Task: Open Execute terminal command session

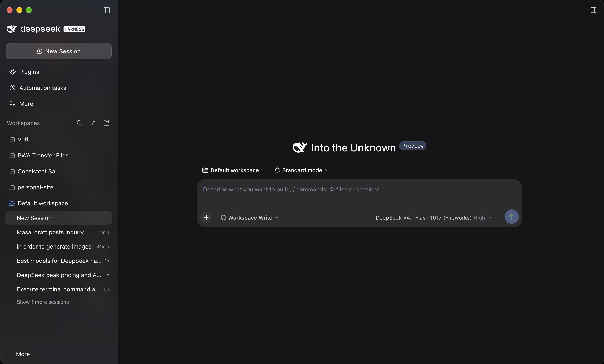Action: coord(59,289)
